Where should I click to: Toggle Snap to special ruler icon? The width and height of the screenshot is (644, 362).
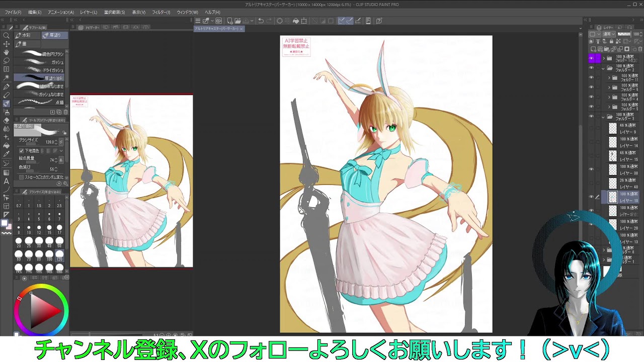point(350,21)
